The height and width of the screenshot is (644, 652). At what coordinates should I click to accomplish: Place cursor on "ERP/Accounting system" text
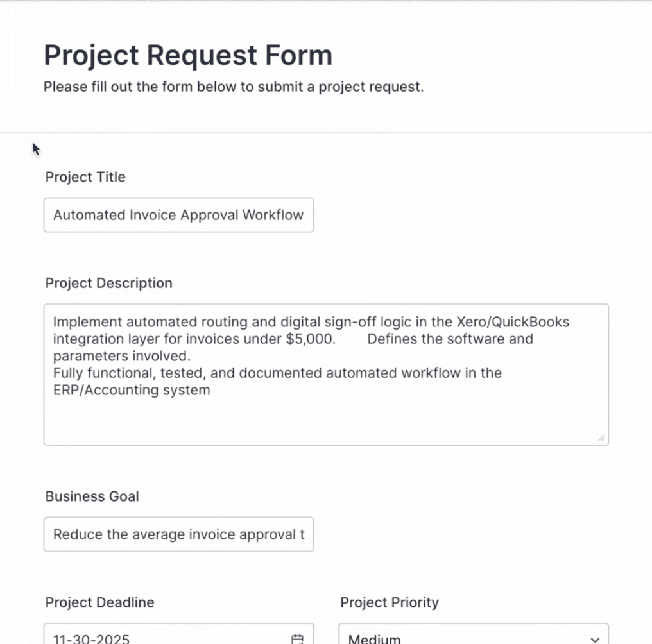tap(132, 390)
